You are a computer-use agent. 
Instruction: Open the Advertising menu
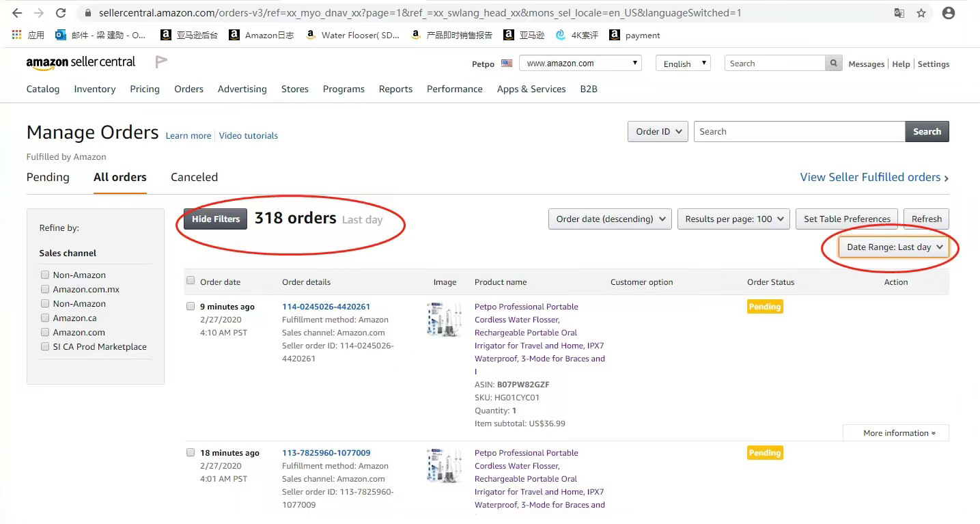coord(242,89)
